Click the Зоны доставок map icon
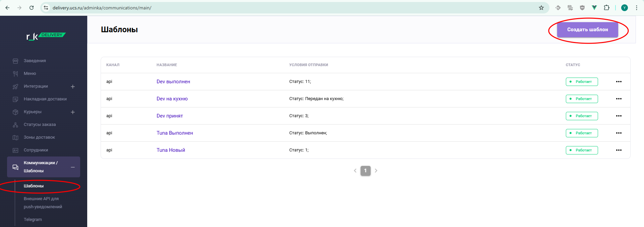Image resolution: width=644 pixels, height=227 pixels. 15,137
